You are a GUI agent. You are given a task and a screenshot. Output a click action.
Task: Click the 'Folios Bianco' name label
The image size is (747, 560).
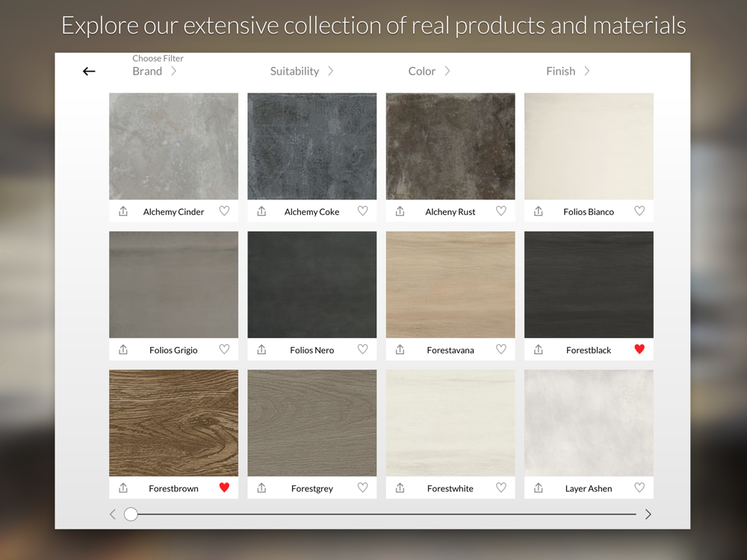point(589,212)
